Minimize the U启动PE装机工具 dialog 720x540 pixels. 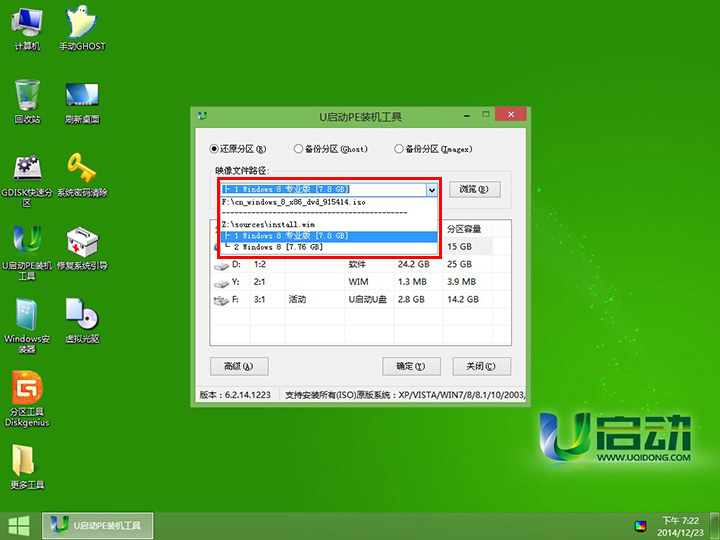pyautogui.click(x=467, y=115)
